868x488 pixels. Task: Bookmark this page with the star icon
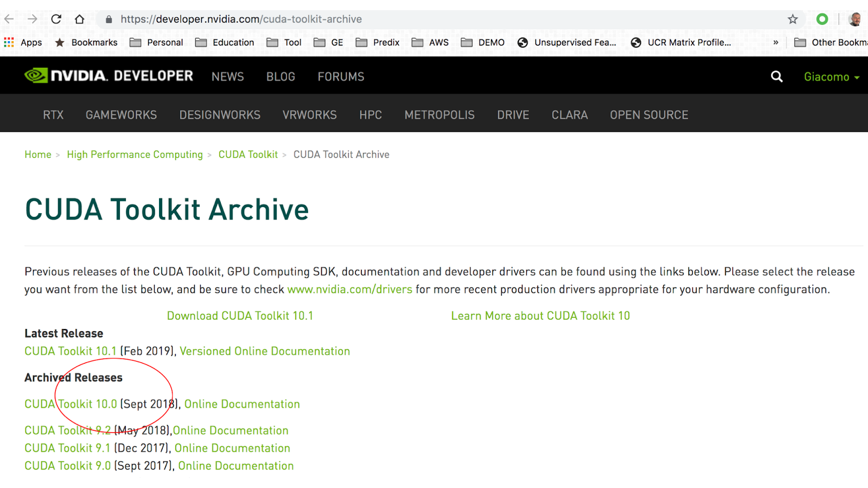(x=793, y=20)
